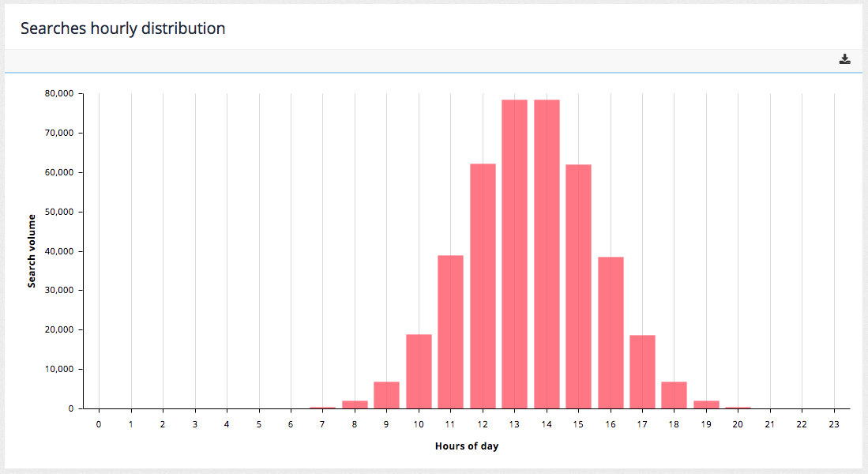Click the 80,000 y-axis tick label
This screenshot has height=474, width=868.
pos(58,93)
